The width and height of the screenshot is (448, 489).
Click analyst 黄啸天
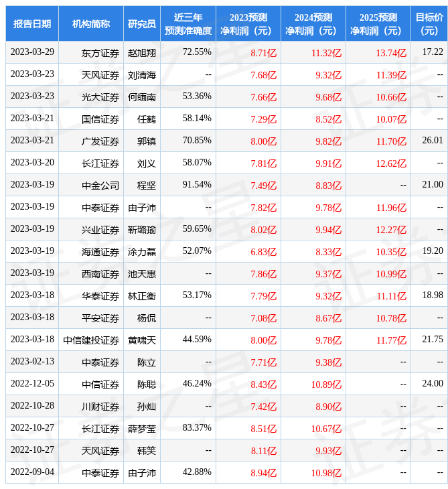(142, 340)
